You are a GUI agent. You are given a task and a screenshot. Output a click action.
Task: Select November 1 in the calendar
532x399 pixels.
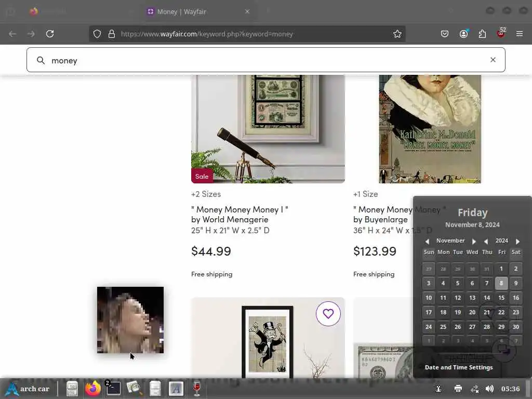click(x=501, y=269)
